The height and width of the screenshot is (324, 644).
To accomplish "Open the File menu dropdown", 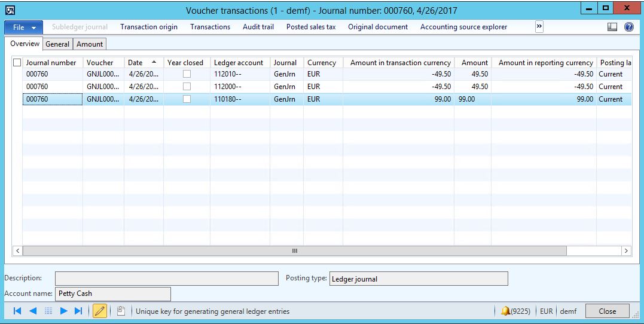I will [x=24, y=27].
